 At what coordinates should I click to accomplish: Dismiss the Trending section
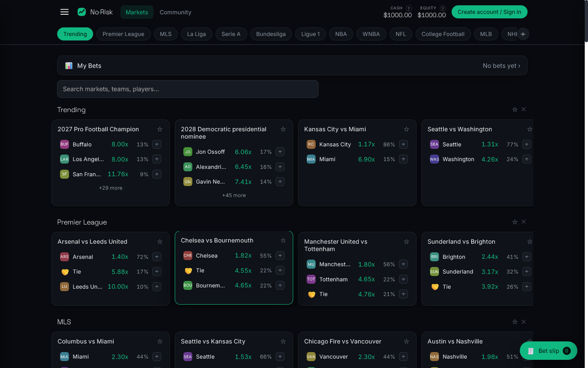(524, 109)
